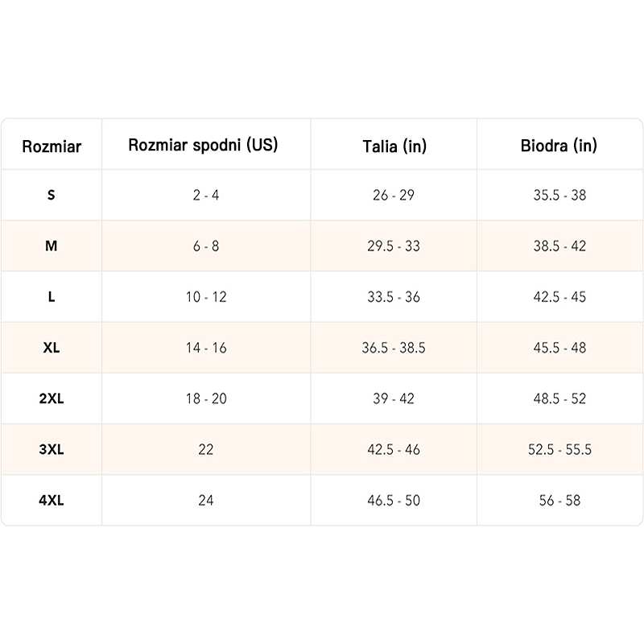The image size is (644, 644).
Task: Select hips value 52.5 - 55.5
Action: (x=559, y=449)
